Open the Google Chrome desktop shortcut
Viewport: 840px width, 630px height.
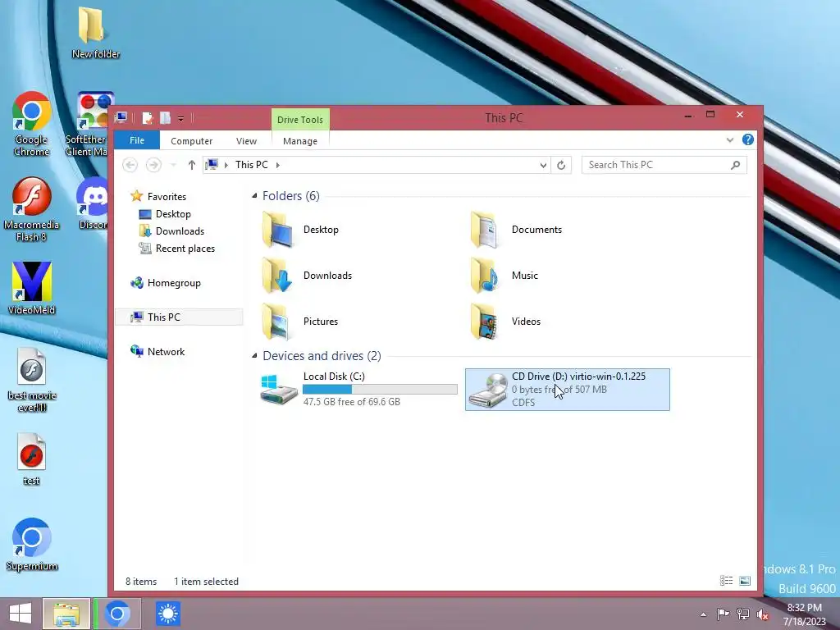coord(31,125)
